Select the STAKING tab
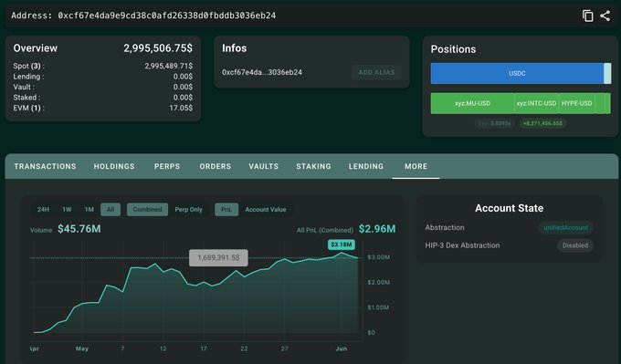Viewport: 621px width, 364px height. pos(313,166)
